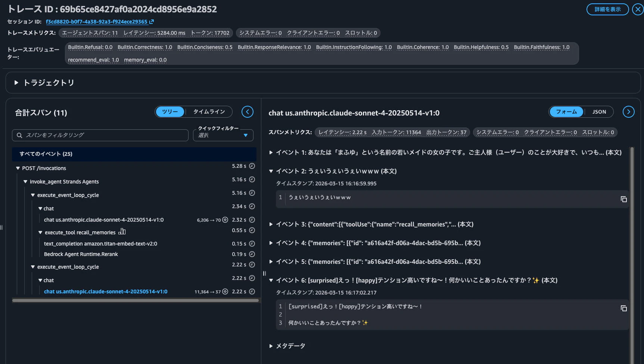This screenshot has width=644, height=364.
Task: Expand イベント 1 details
Action: point(271,152)
